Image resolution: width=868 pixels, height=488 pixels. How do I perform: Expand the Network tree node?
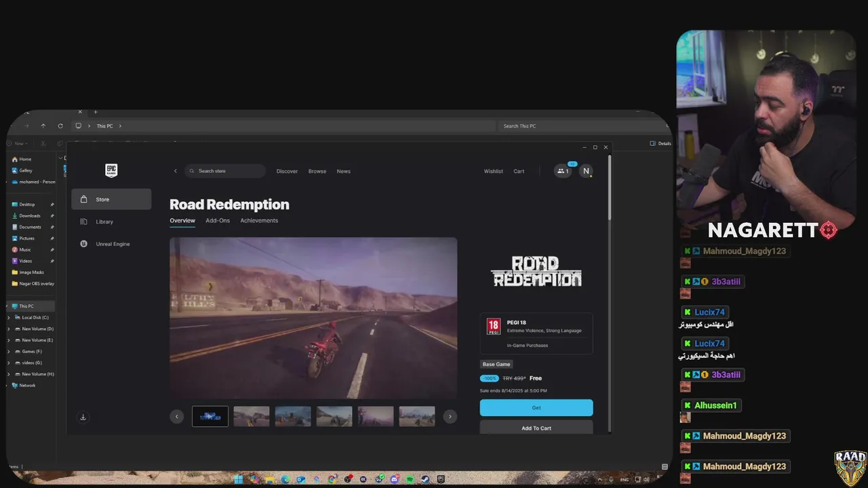point(7,386)
